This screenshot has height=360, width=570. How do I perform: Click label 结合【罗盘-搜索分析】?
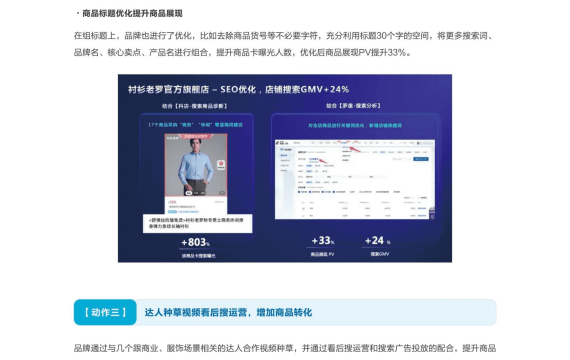(x=353, y=106)
